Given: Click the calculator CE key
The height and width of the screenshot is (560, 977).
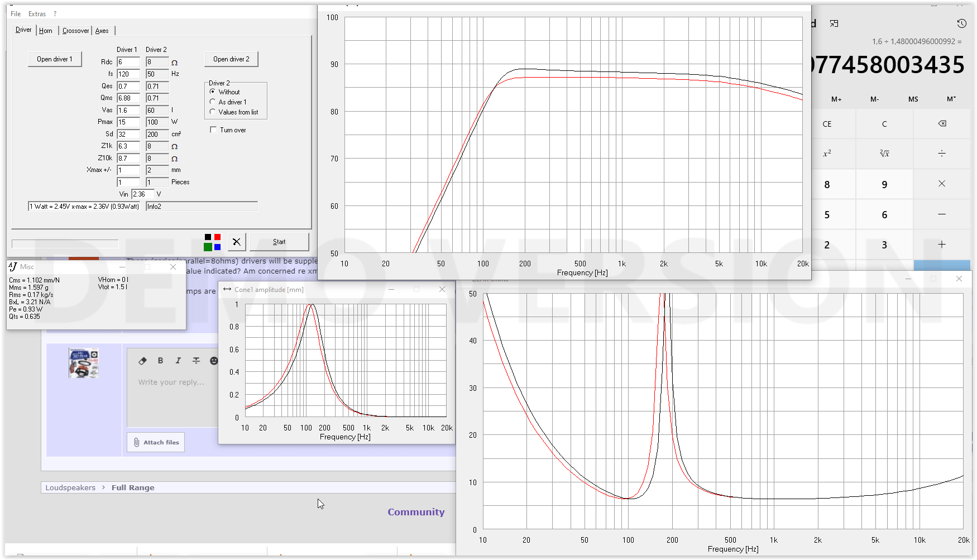Looking at the screenshot, I should click(827, 124).
